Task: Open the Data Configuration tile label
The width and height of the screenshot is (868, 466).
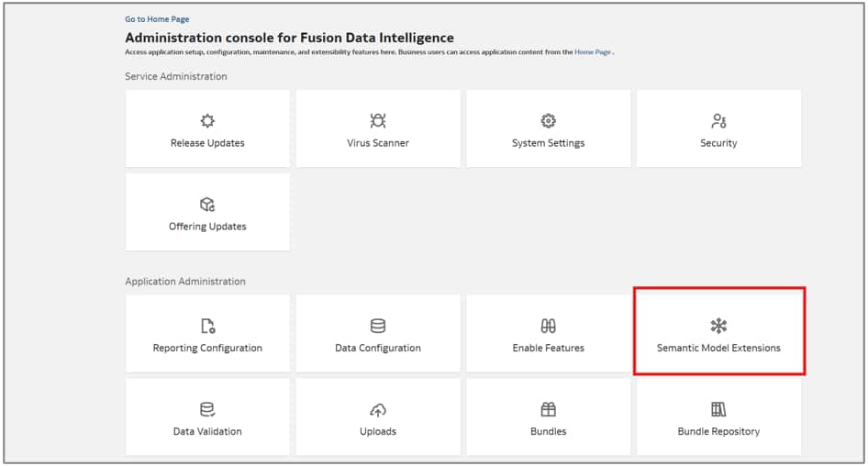Action: [x=378, y=349]
